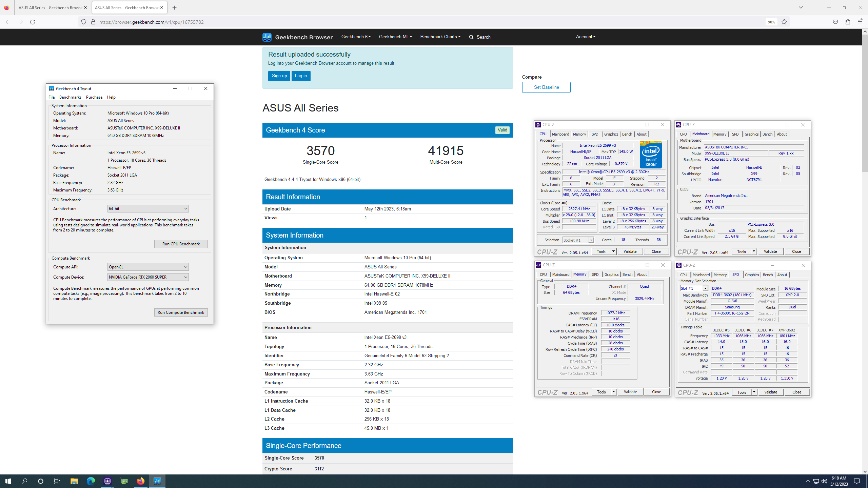Open the volume tray icon

click(824, 481)
